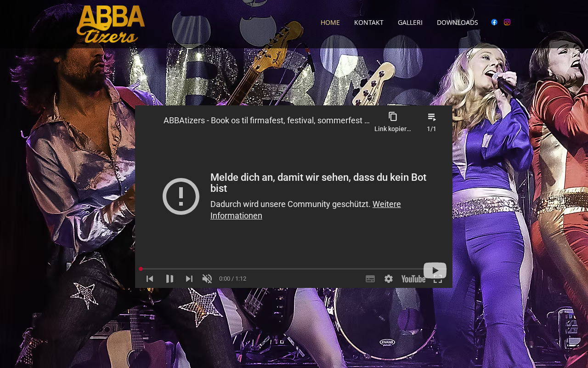Click the 0:00 / 1:12 time display

click(232, 279)
